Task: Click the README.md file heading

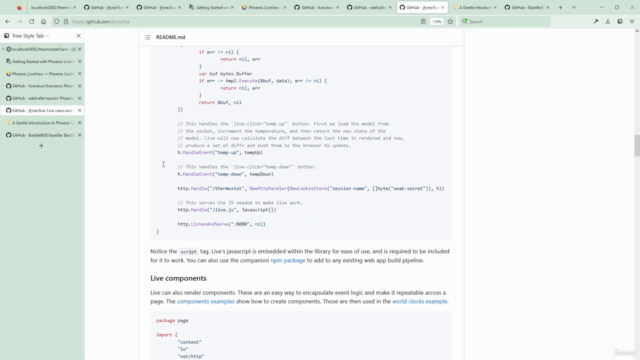Action: pyautogui.click(x=171, y=37)
